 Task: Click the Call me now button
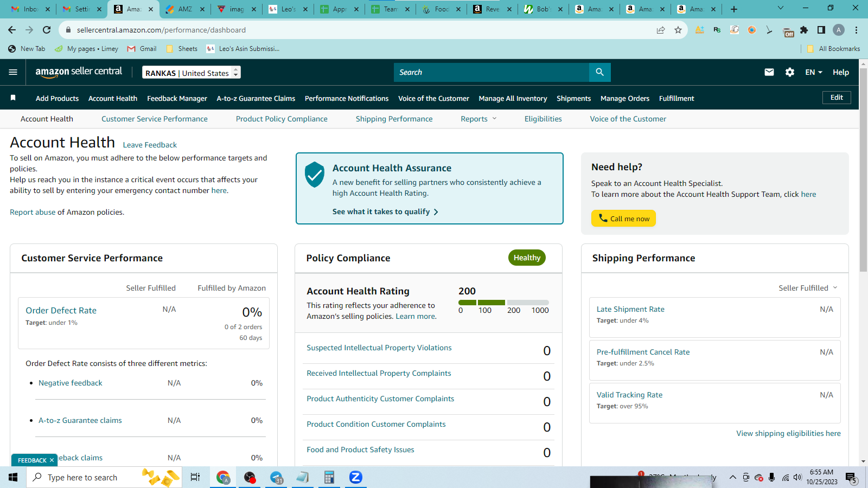point(623,218)
